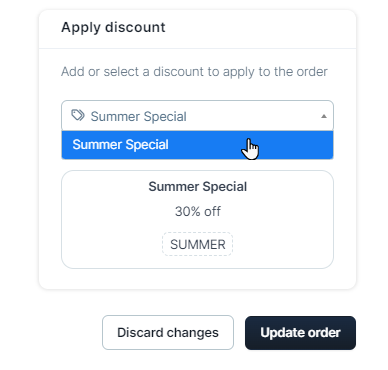Click the 'Add or select a discount' helper text
Screen dimensions: 388x370
coord(194,72)
